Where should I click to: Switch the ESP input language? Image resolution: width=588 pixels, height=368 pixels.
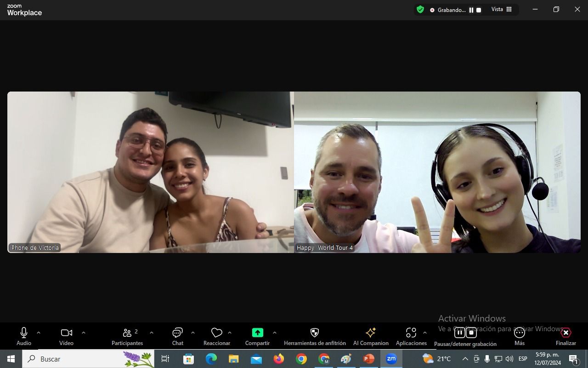click(x=523, y=359)
